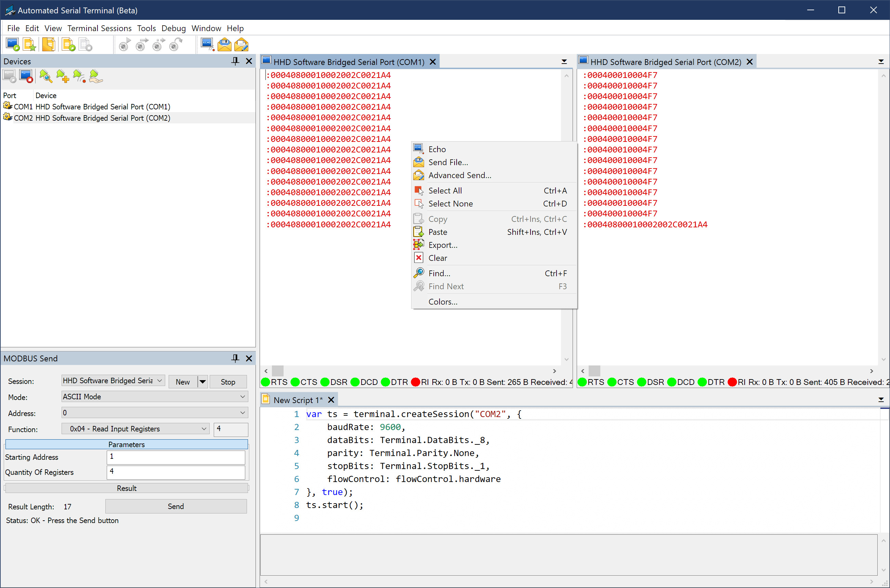This screenshot has width=890, height=588.
Task: Click the open script folder toolbar icon
Action: coord(49,45)
